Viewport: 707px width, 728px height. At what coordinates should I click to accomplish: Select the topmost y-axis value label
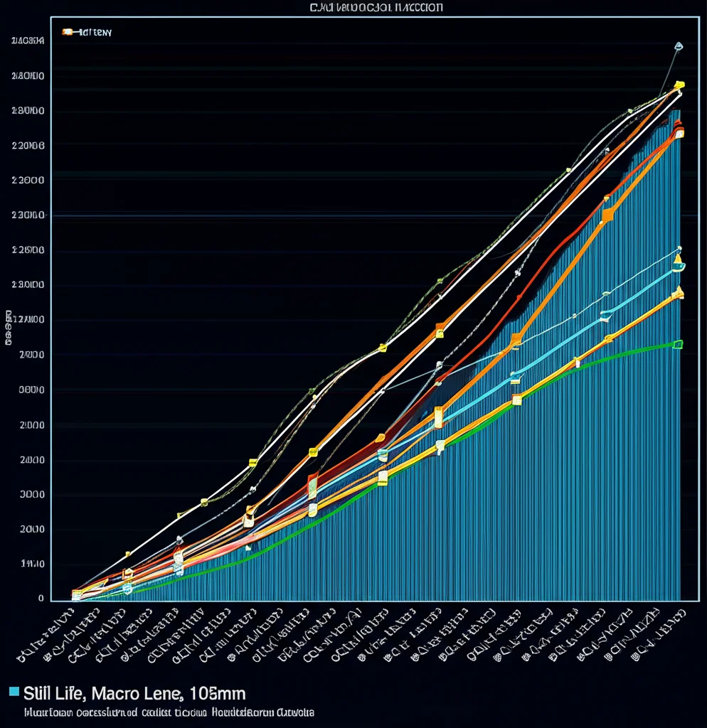pyautogui.click(x=28, y=41)
